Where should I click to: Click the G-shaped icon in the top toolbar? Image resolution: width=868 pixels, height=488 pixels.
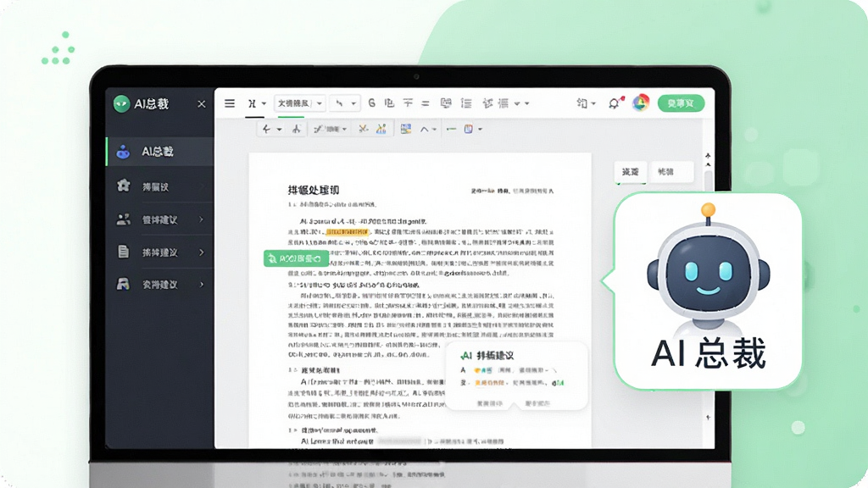pos(372,103)
